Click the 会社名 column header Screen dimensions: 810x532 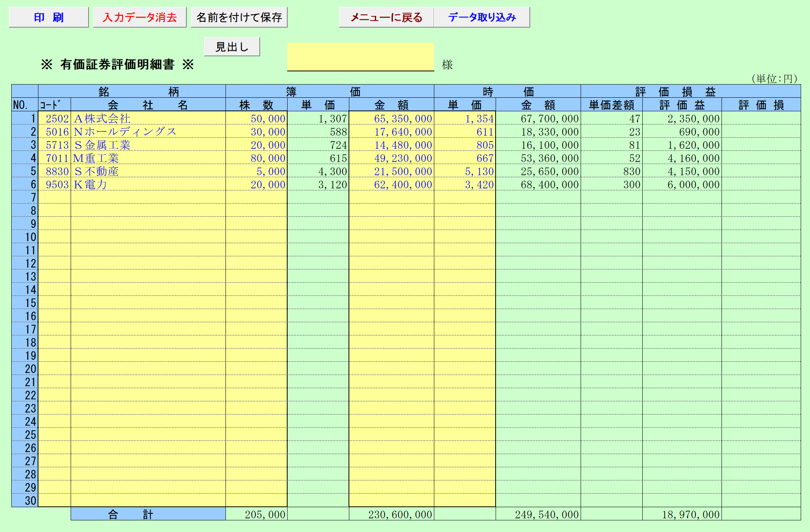148,105
